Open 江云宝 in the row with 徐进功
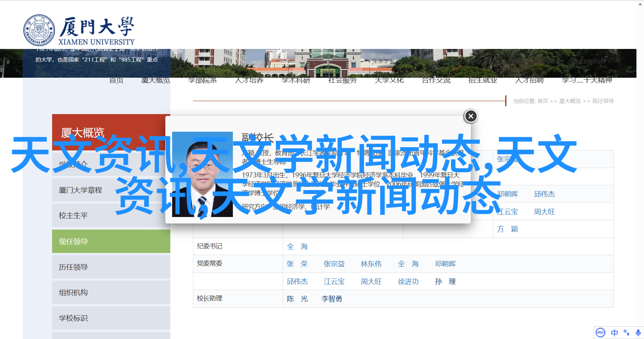 pyautogui.click(x=334, y=281)
